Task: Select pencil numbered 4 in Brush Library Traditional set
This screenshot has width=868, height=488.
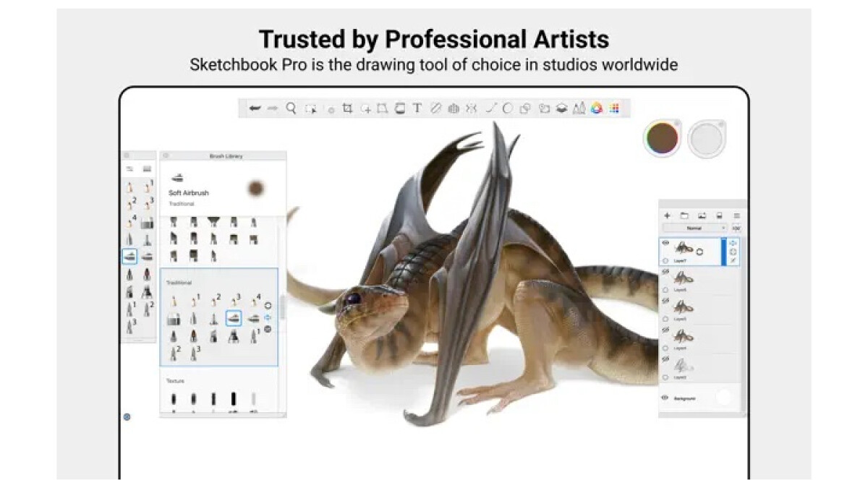Action: point(254,301)
